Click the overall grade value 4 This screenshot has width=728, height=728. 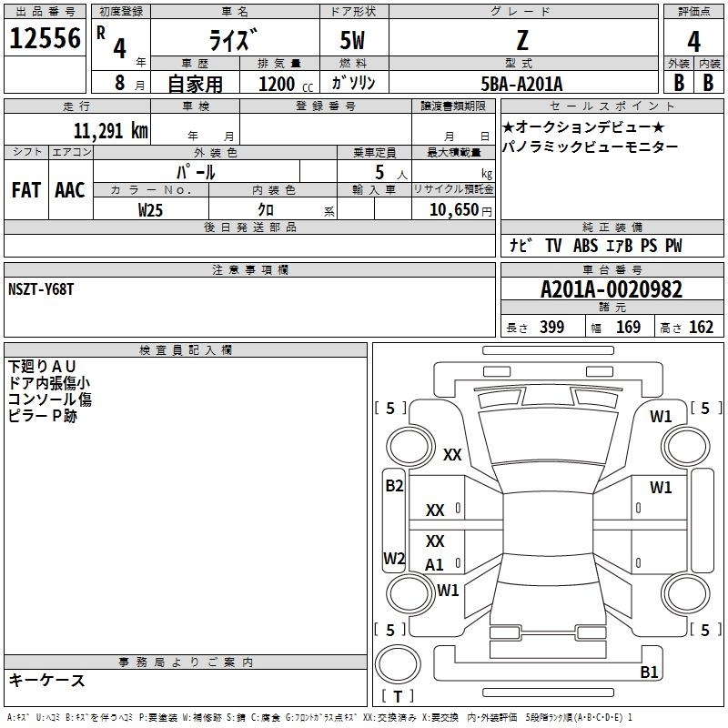point(693,41)
